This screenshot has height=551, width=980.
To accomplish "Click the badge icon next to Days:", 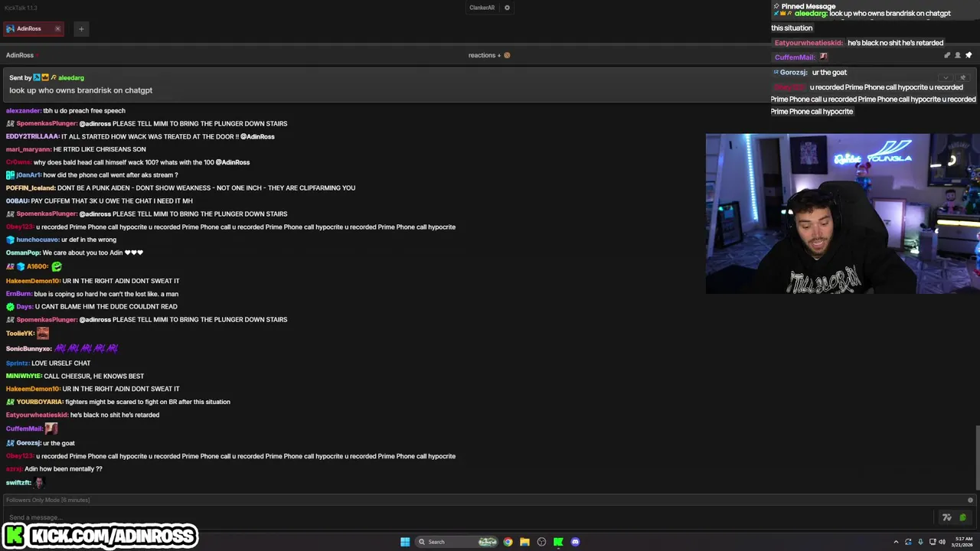I will [x=10, y=306].
